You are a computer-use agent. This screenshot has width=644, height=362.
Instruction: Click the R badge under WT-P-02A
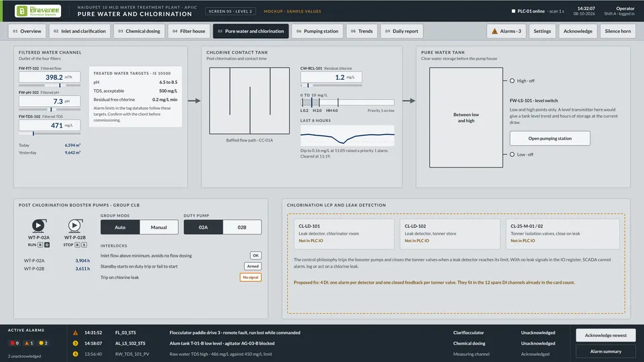(40, 245)
